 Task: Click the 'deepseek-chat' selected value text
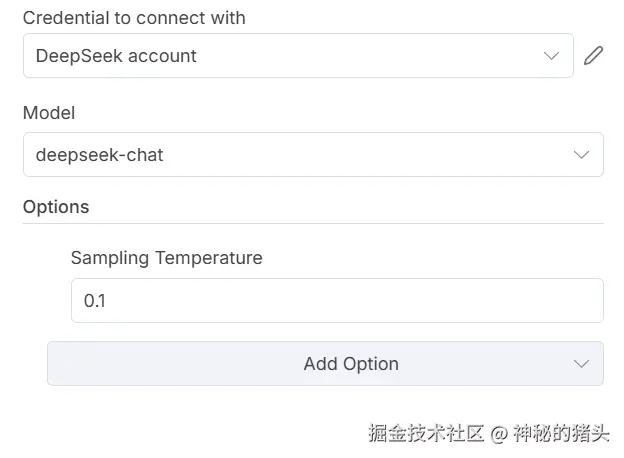(x=99, y=155)
